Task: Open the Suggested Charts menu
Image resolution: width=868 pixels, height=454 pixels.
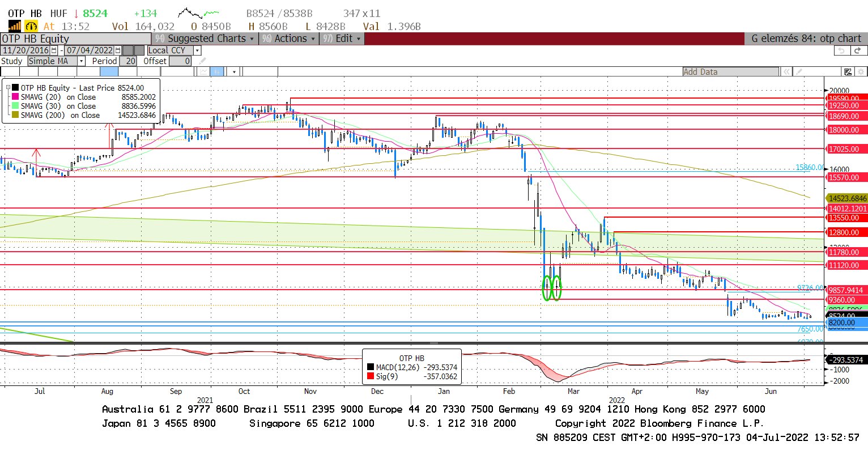Action: pos(205,39)
